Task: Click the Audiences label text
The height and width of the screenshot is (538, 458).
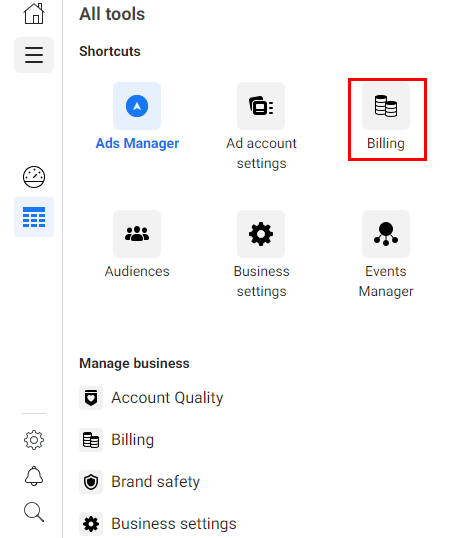Action: (137, 271)
